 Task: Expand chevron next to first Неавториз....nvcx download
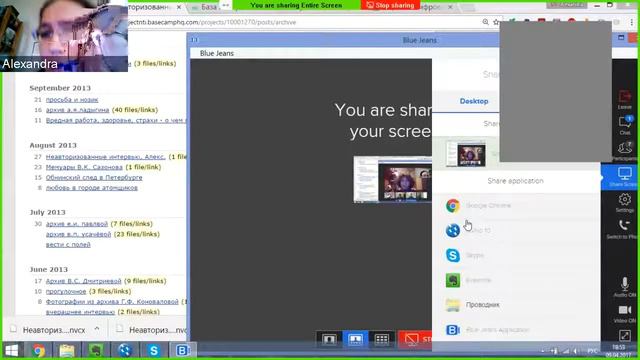(x=97, y=329)
